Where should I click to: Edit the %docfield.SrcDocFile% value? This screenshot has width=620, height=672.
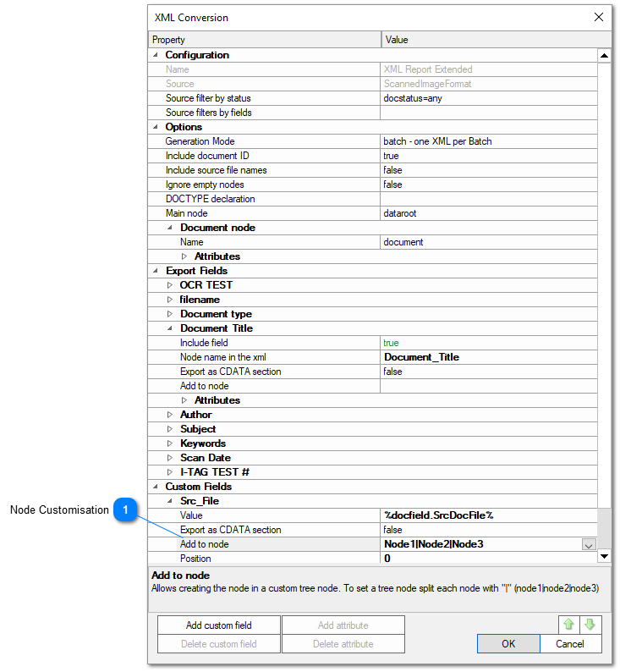point(489,515)
